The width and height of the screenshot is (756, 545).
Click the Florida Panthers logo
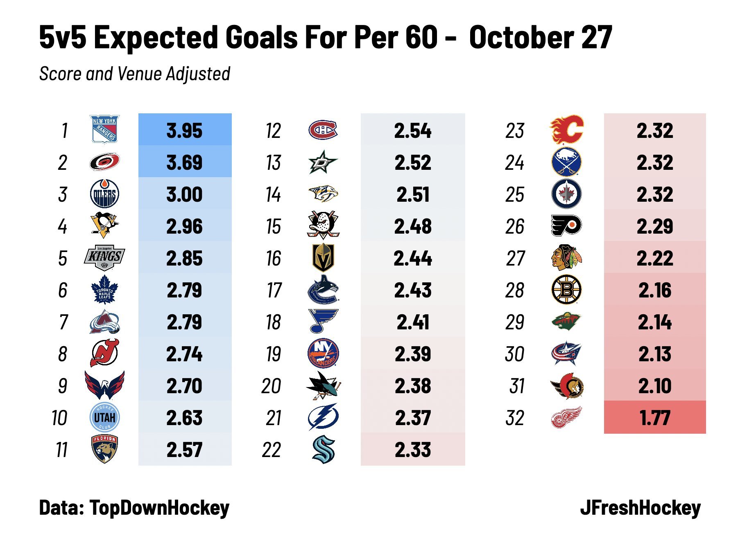click(104, 449)
